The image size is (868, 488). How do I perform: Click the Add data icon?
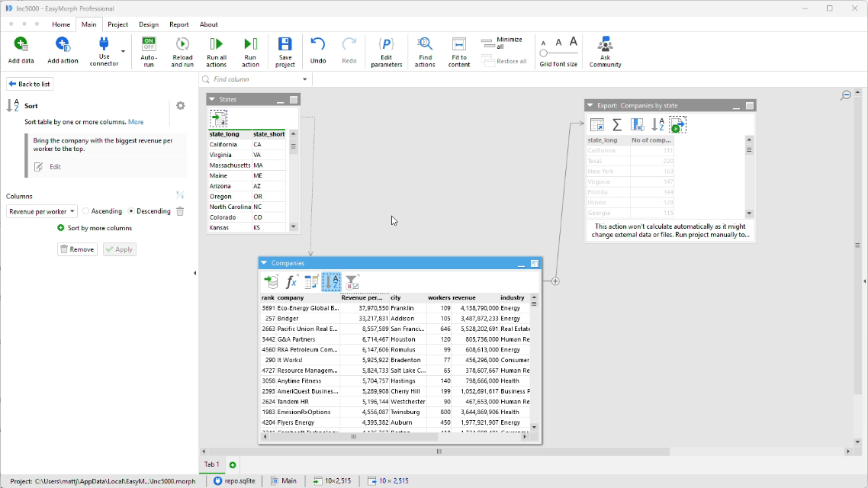click(21, 43)
